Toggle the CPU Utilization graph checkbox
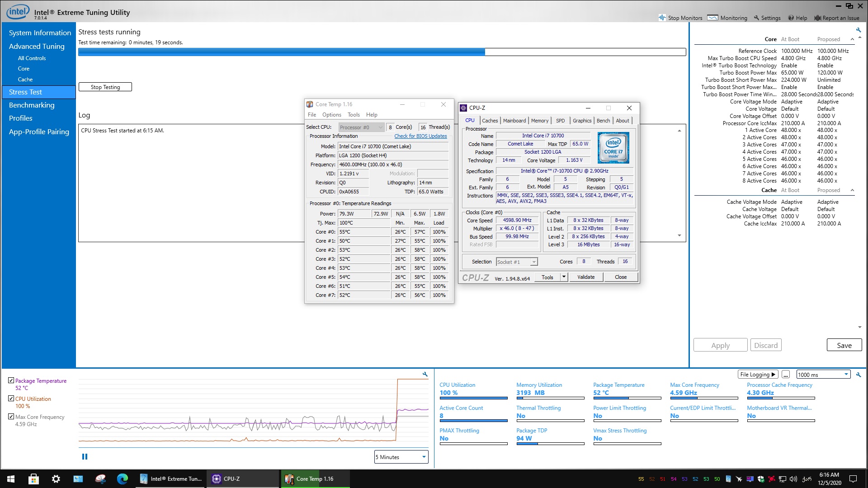 [11, 399]
